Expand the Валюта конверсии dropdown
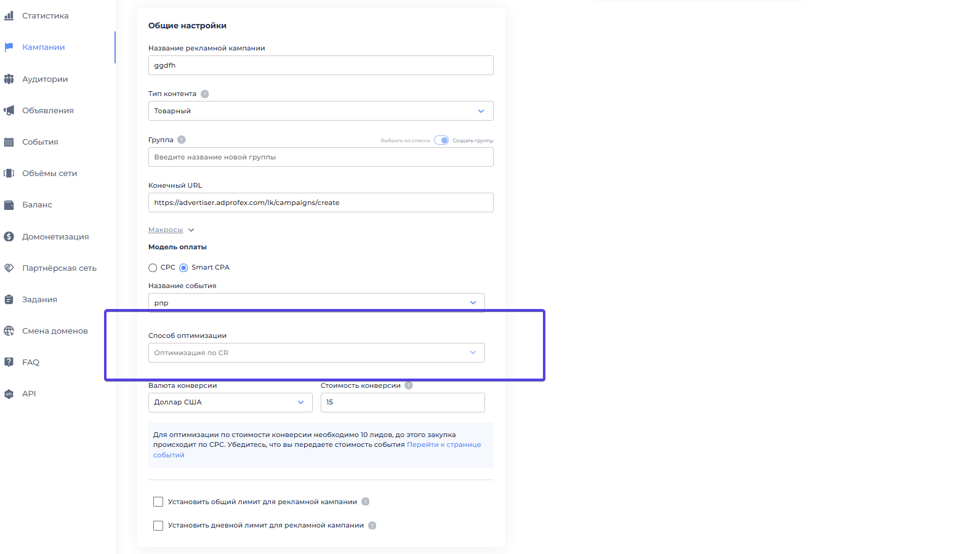980x554 pixels. point(230,403)
